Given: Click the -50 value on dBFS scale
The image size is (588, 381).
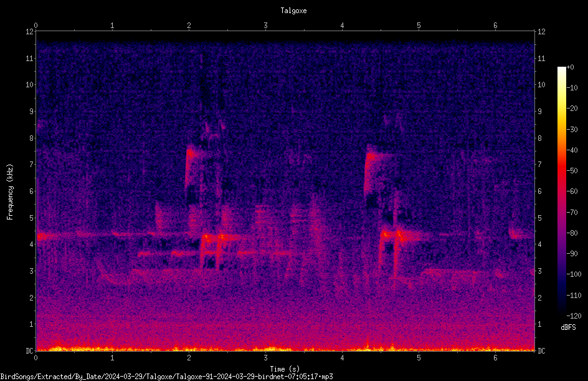Looking at the screenshot, I should coord(572,170).
